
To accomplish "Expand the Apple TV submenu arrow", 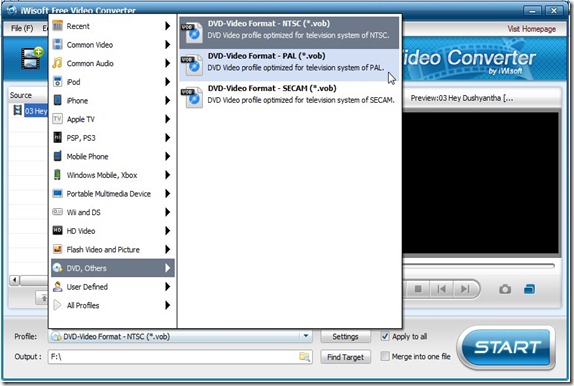I will pos(167,119).
